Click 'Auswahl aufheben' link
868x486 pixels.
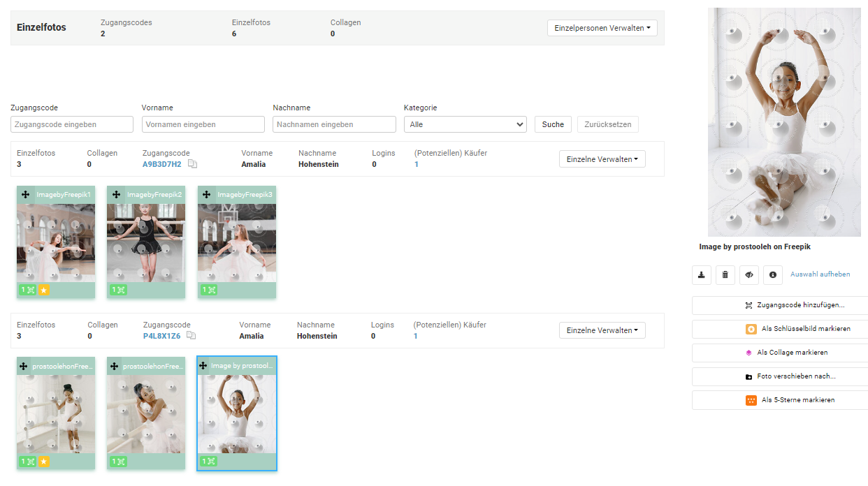click(820, 274)
